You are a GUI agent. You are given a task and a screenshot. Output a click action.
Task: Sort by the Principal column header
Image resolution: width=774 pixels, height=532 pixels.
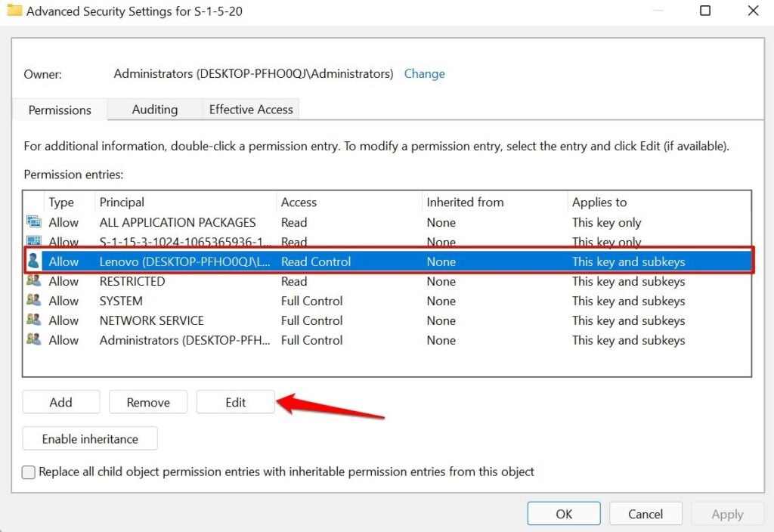[122, 203]
